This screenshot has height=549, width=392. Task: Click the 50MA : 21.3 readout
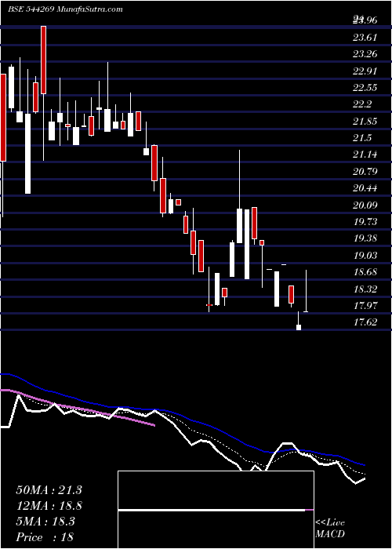pos(49,490)
